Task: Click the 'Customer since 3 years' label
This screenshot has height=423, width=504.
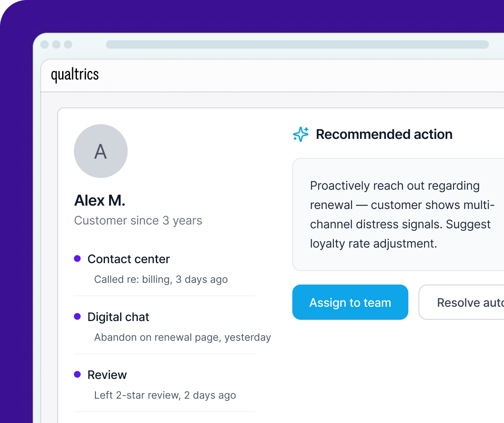Action: [138, 220]
